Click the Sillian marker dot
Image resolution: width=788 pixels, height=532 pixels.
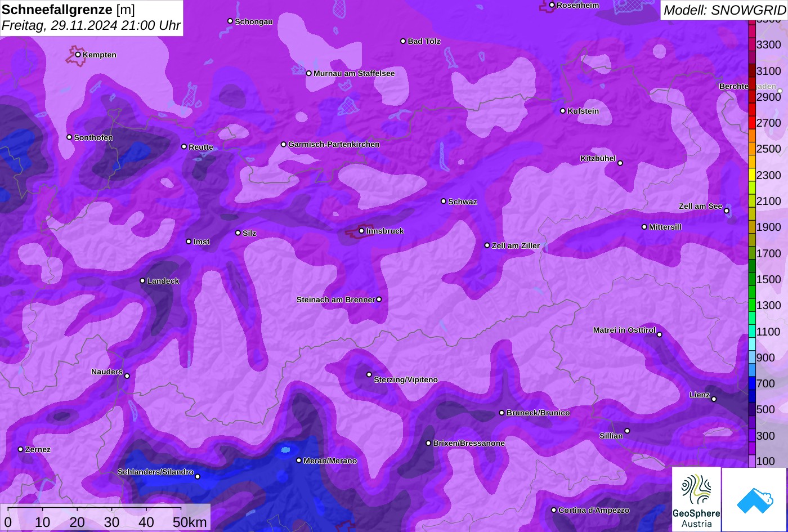pyautogui.click(x=627, y=431)
